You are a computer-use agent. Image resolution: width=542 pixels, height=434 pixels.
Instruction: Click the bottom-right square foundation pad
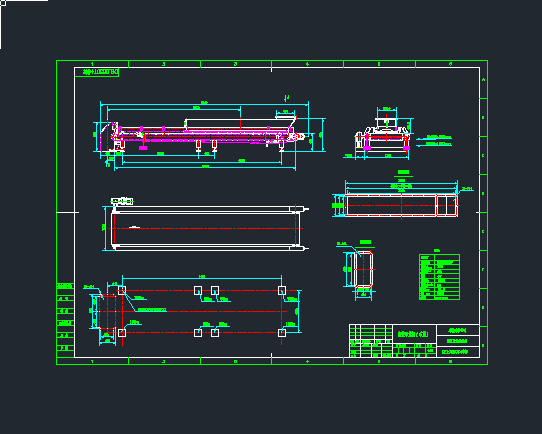coord(282,333)
